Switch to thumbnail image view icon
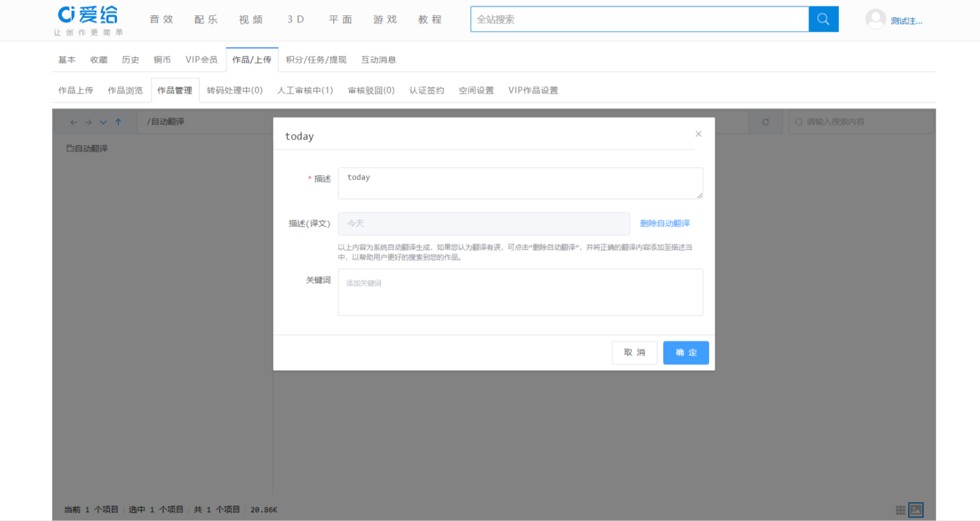This screenshot has width=980, height=521. (x=916, y=510)
